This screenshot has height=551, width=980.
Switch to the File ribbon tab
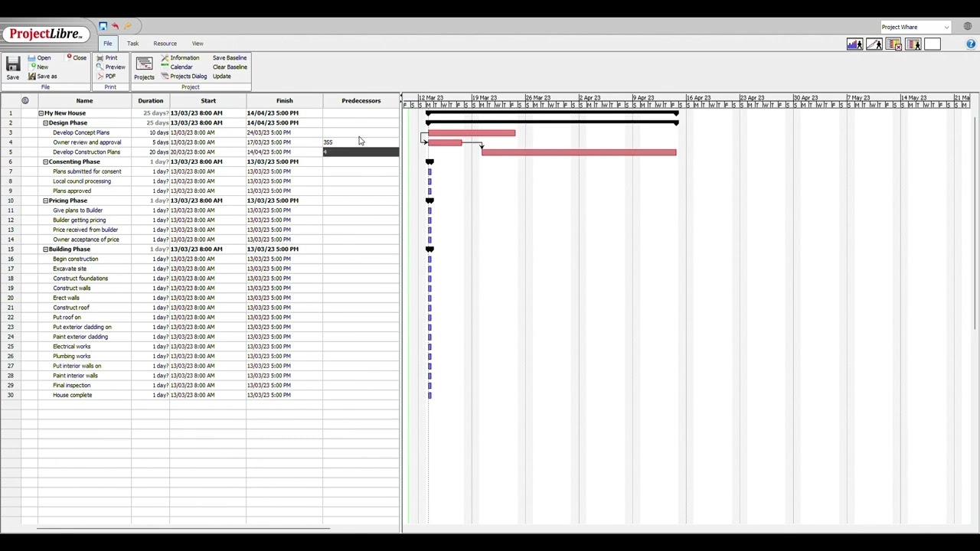point(108,44)
